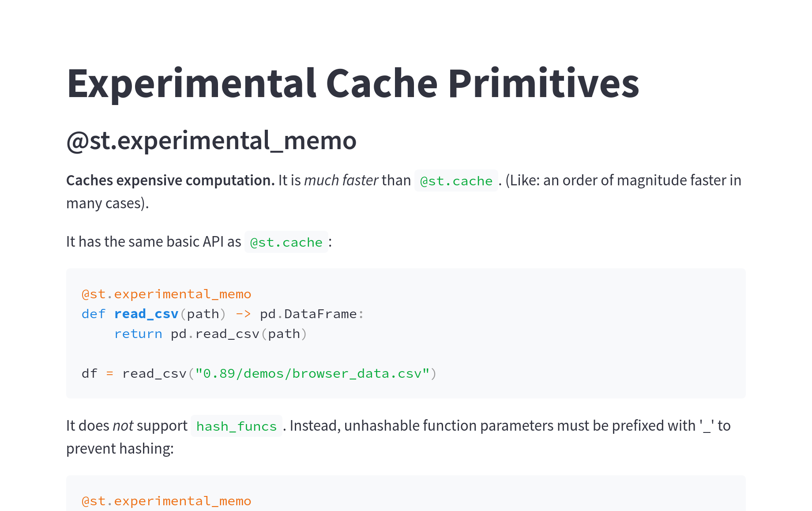Image resolution: width=812 pixels, height=511 pixels.
Task: Click the second @st.cache code reference
Action: [x=286, y=242]
